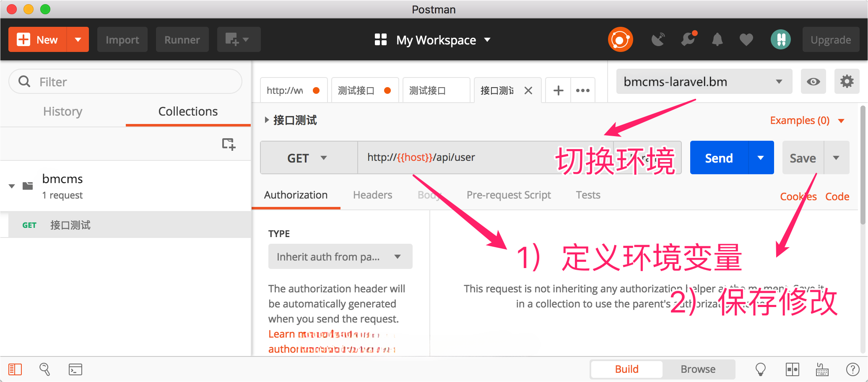Click the request pane vertical scrollbar
The height and width of the screenshot is (382, 868).
coord(863,165)
